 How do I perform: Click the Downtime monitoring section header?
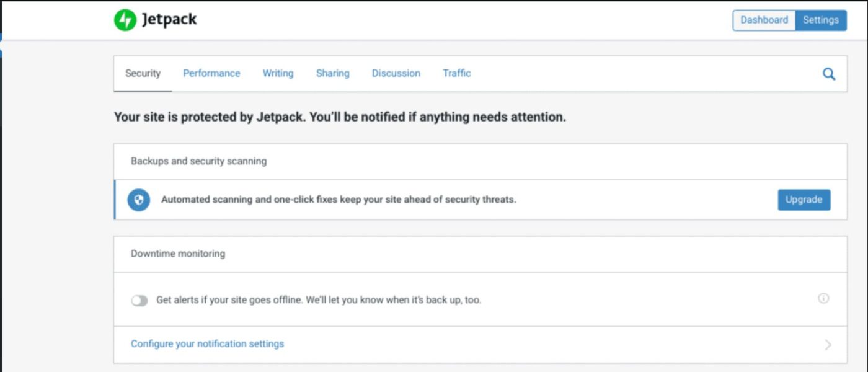coord(178,254)
